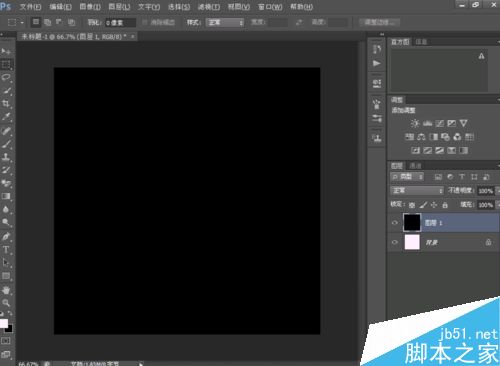Viewport: 500px width, 366px height.
Task: Click the feather 羽化 input field
Action: (120, 23)
